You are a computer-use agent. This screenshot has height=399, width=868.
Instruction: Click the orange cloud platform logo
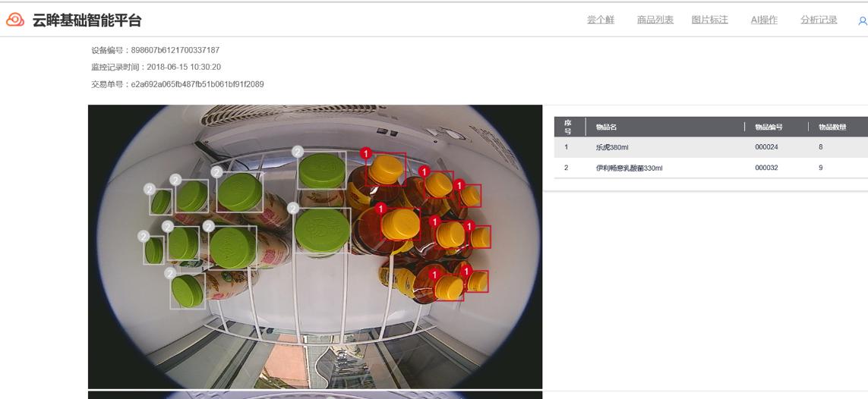(15, 20)
